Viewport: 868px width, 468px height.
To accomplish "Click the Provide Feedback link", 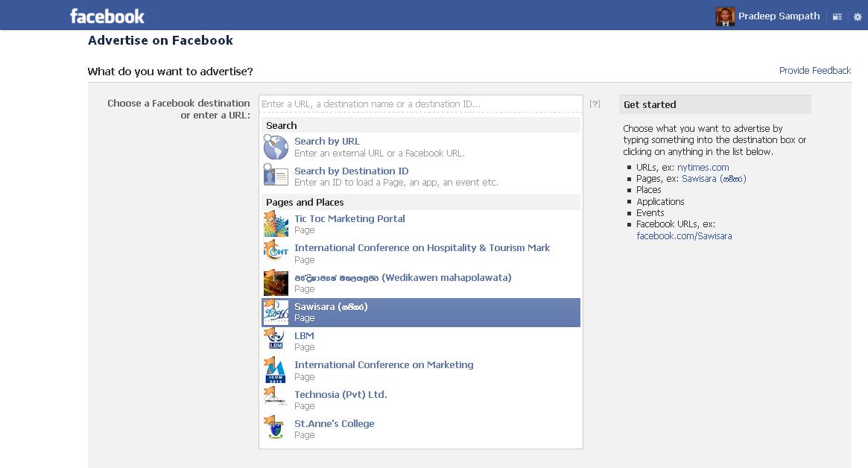I will coord(815,70).
